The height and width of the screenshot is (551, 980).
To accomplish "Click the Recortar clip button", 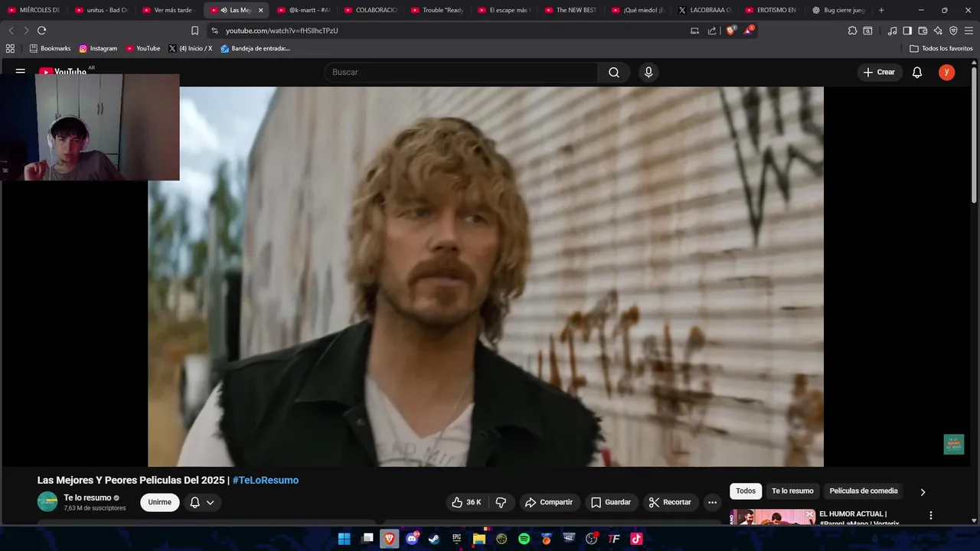I will [x=670, y=502].
